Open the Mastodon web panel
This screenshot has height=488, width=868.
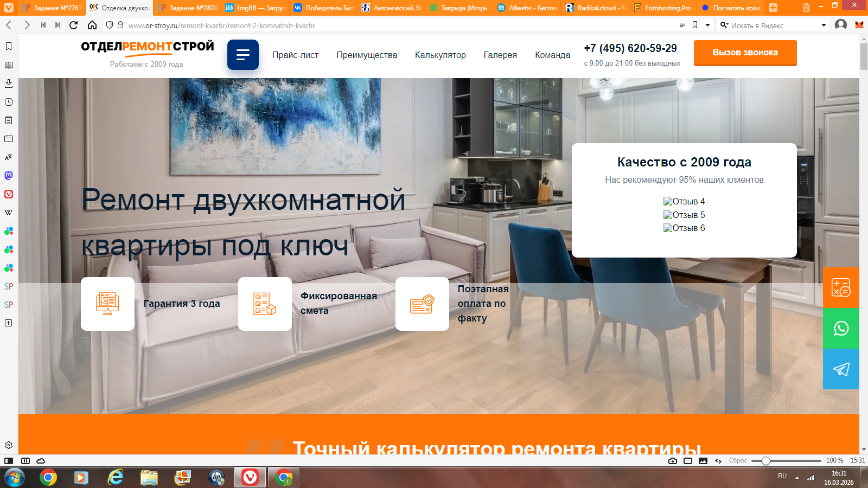tap(9, 176)
